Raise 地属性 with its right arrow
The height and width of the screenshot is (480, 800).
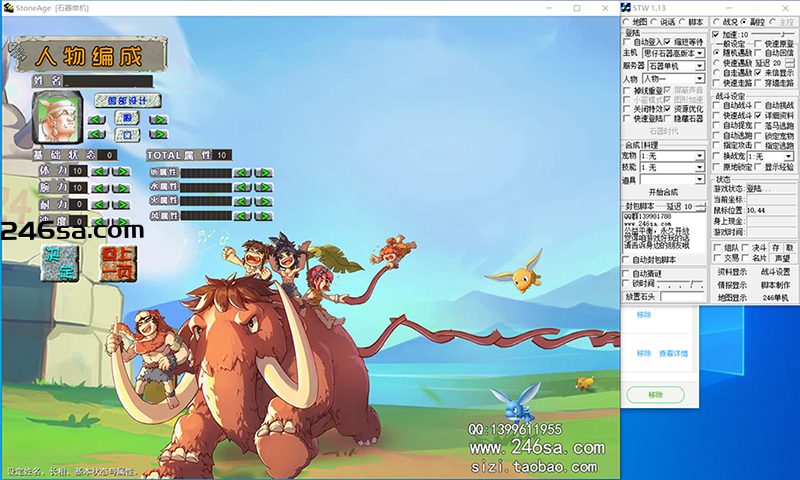(x=264, y=173)
